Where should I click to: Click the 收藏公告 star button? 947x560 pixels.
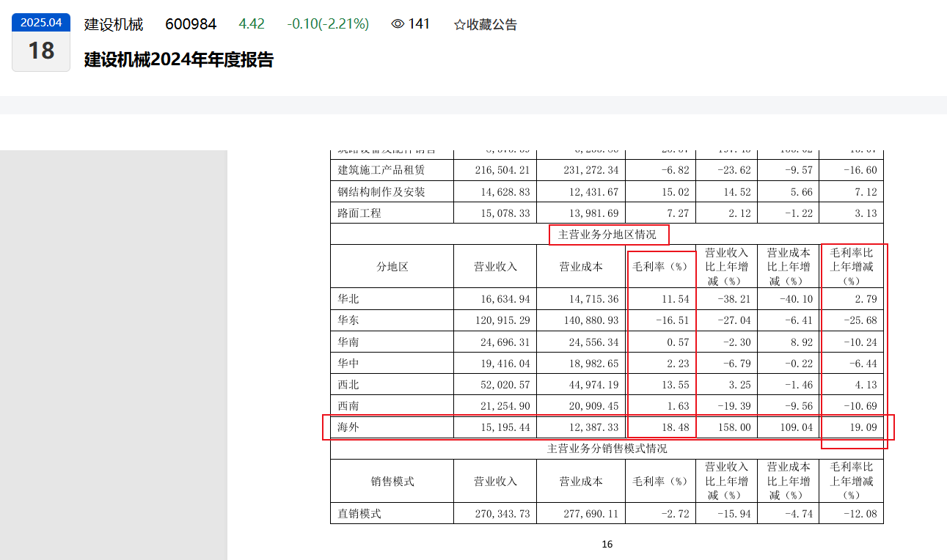click(x=485, y=25)
